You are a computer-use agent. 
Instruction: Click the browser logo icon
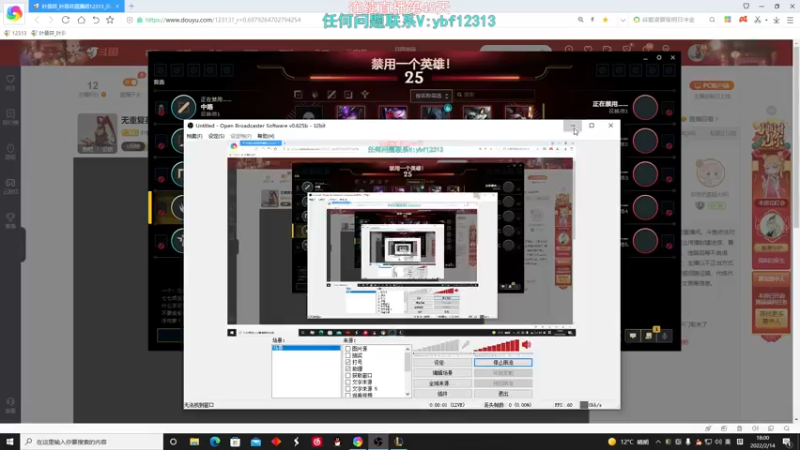(14, 13)
